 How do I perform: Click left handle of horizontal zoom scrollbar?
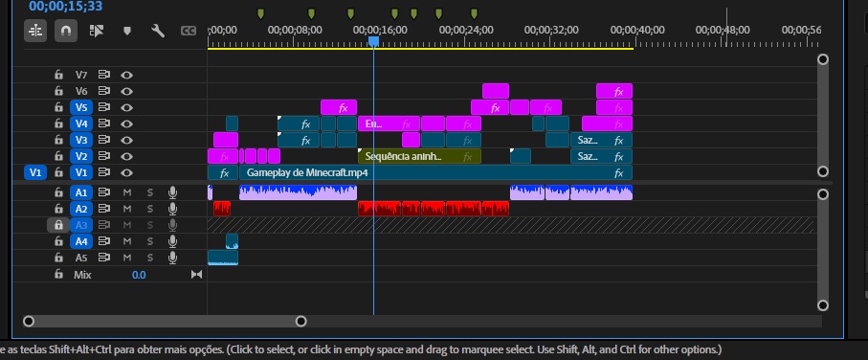coord(29,322)
